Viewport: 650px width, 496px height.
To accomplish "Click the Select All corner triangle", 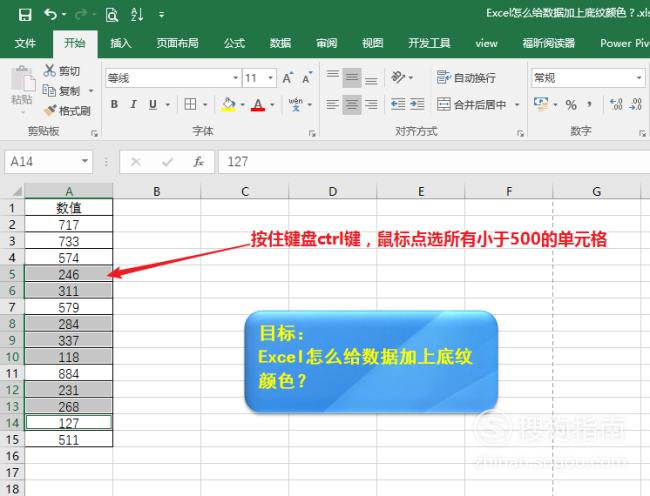I will (x=16, y=191).
